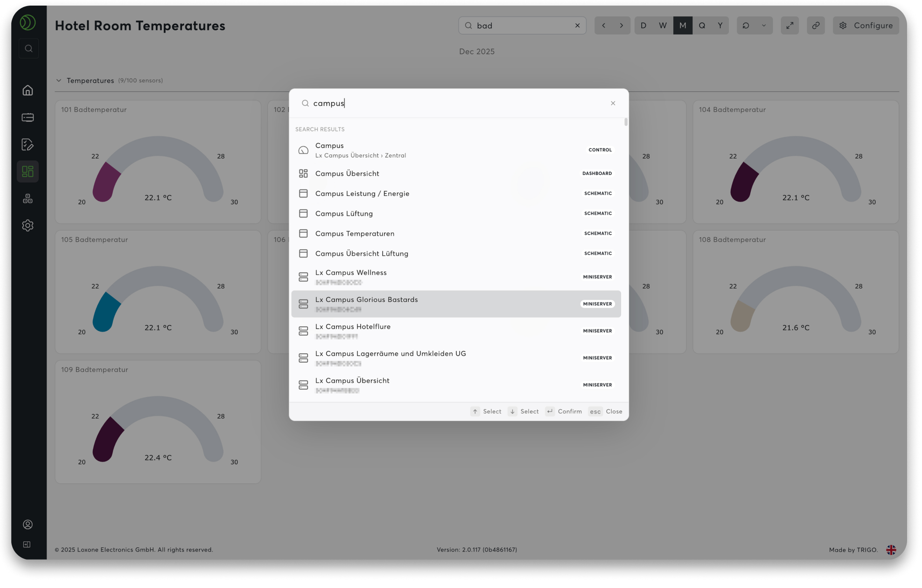
Task: Select the W (week) time range
Action: pos(663,26)
